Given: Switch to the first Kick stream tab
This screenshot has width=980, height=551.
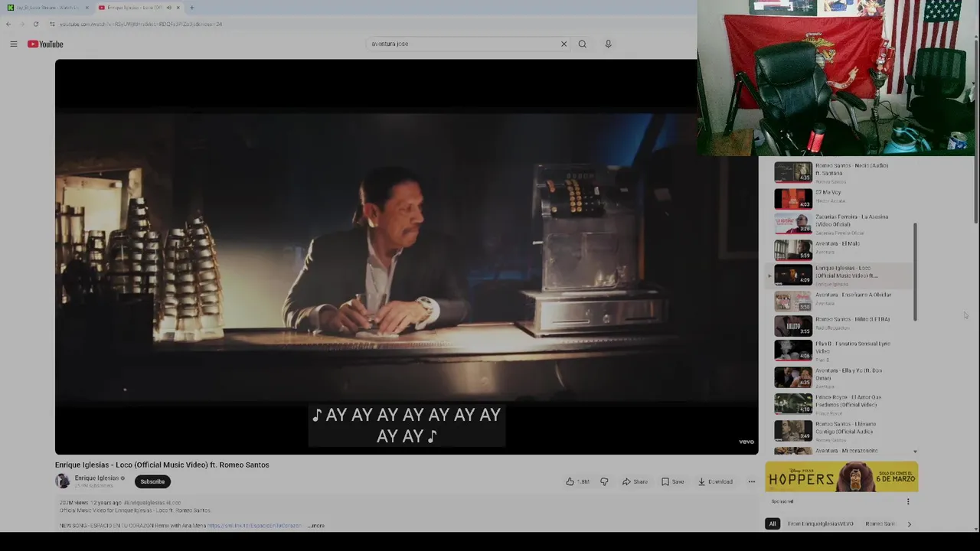Looking at the screenshot, I should tap(47, 8).
